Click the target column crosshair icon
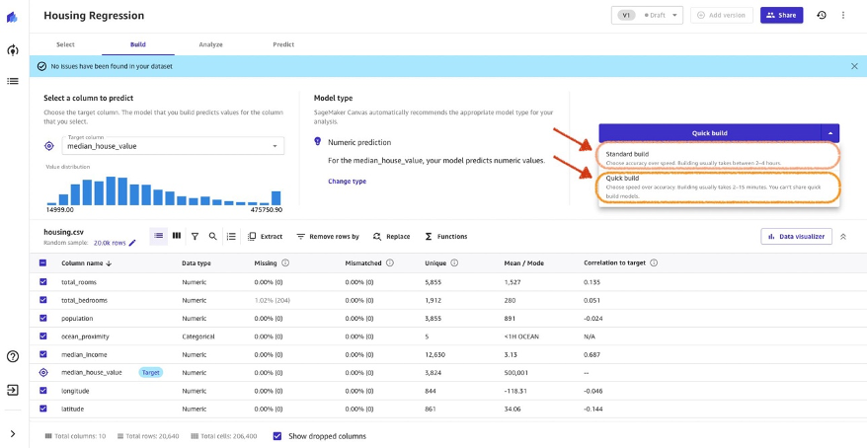 49,146
